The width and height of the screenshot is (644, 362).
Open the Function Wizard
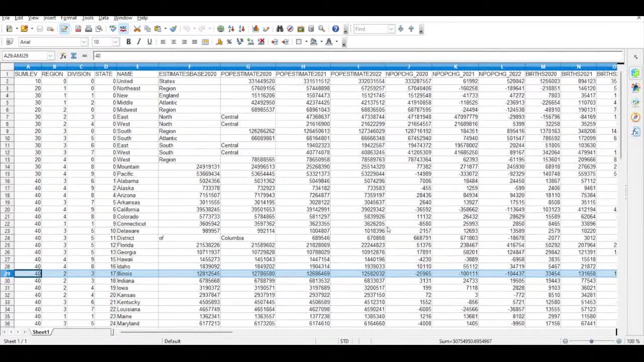tap(63, 56)
